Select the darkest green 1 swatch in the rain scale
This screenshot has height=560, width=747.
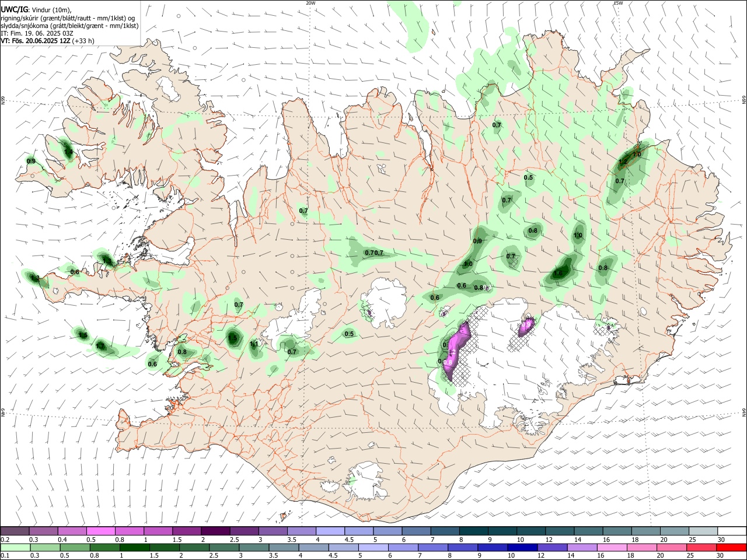[x=135, y=547]
